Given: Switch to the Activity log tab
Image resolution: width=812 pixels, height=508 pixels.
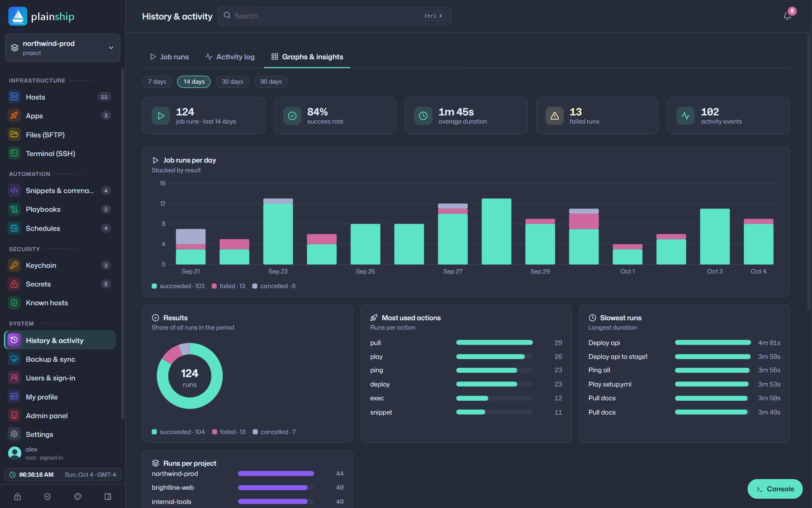Looking at the screenshot, I should tap(230, 57).
